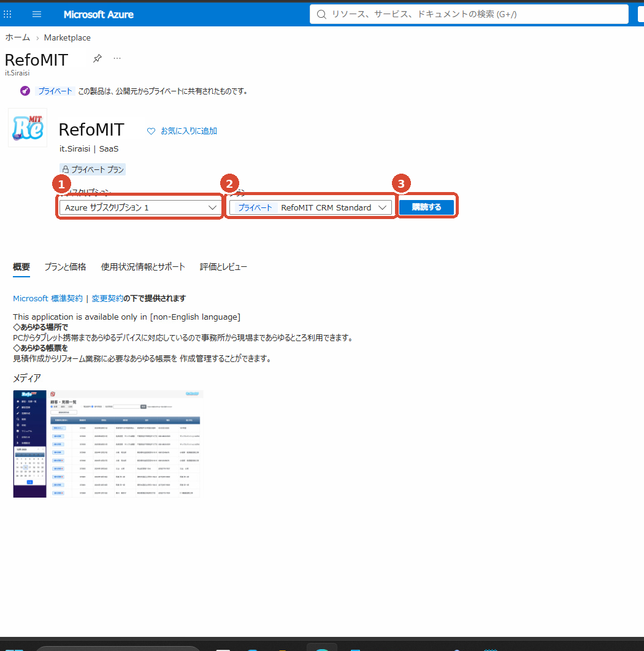This screenshot has width=644, height=651.
Task: Switch to プランと価格 tab
Action: 65,267
